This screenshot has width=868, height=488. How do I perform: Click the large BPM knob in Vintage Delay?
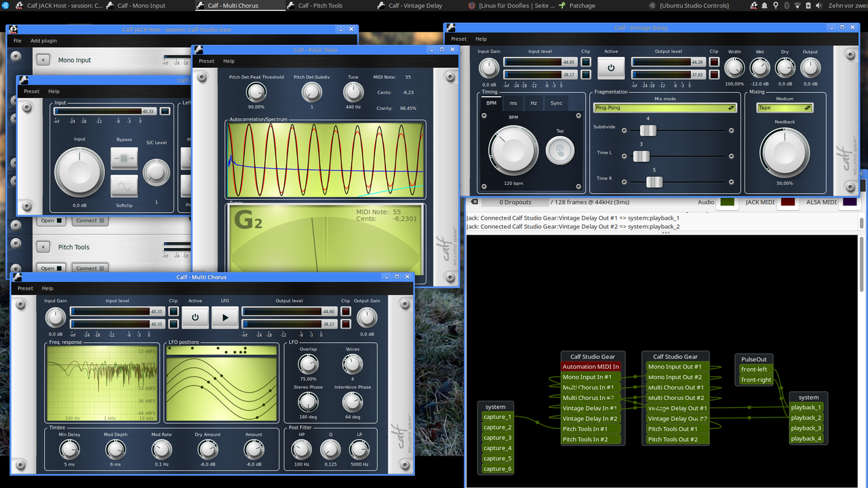pos(513,150)
